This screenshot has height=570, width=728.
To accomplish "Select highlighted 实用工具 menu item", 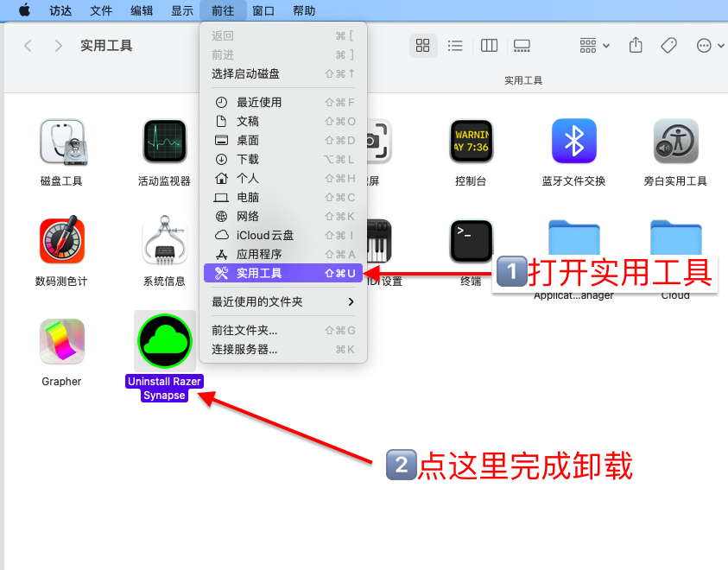I will 283,274.
